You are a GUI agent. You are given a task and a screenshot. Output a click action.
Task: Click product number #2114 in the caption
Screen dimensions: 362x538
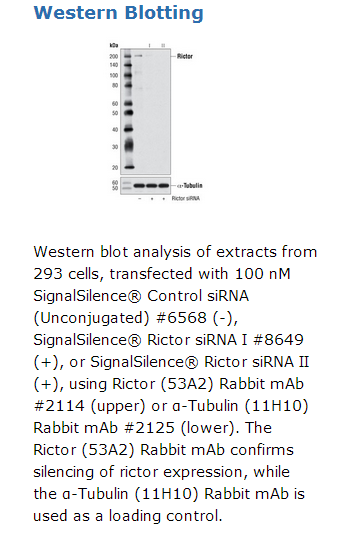(59, 406)
